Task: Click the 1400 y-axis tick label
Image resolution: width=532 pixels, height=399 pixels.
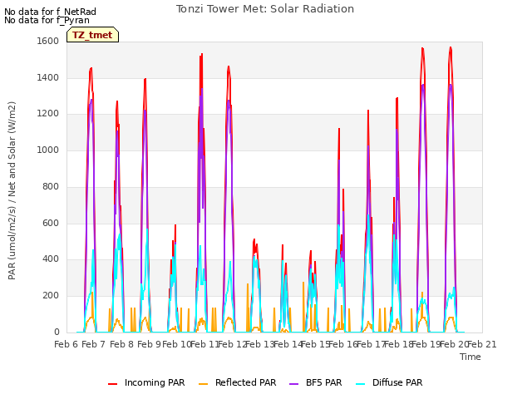Action: coord(48,77)
